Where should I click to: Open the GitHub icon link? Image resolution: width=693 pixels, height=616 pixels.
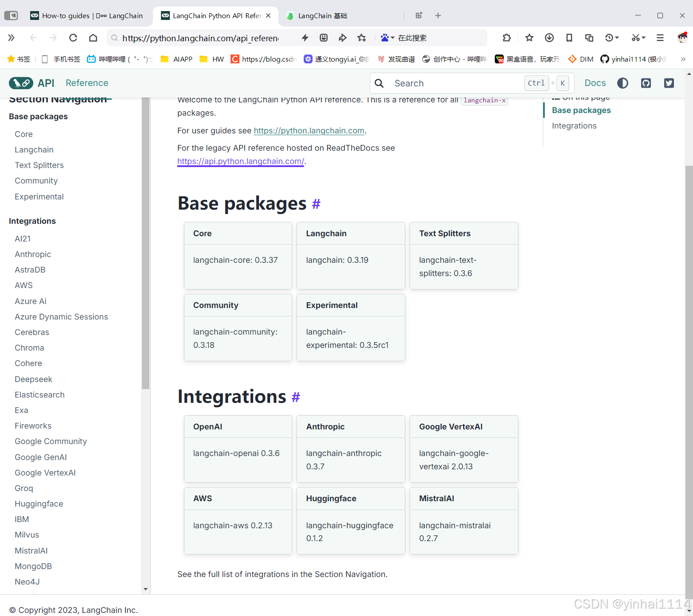pyautogui.click(x=646, y=83)
